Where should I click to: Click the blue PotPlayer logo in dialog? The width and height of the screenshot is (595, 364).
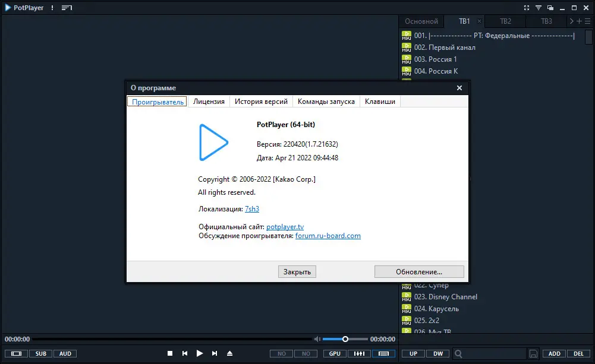coord(213,143)
